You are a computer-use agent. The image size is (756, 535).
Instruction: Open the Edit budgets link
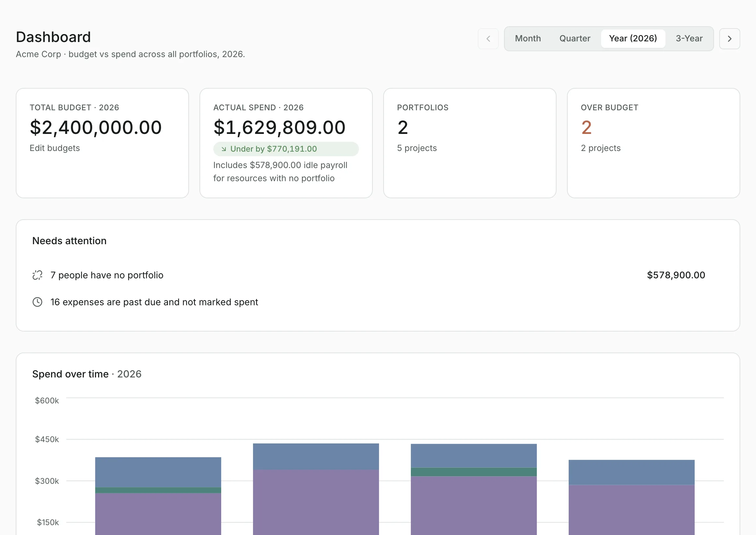55,148
